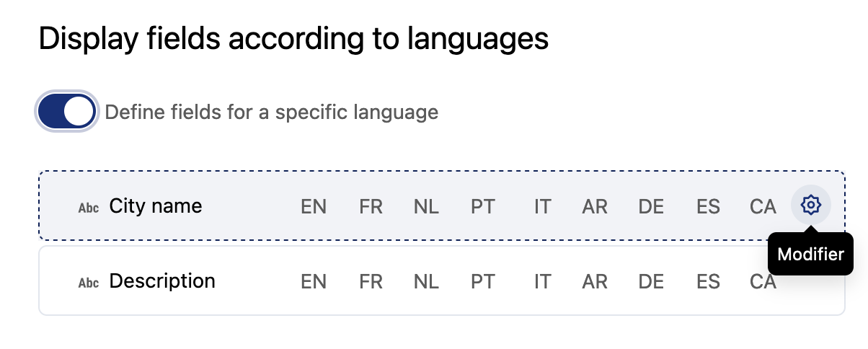Screen dimensions: 868x349
Task: Click the Abc type icon beside Description
Action: (89, 282)
